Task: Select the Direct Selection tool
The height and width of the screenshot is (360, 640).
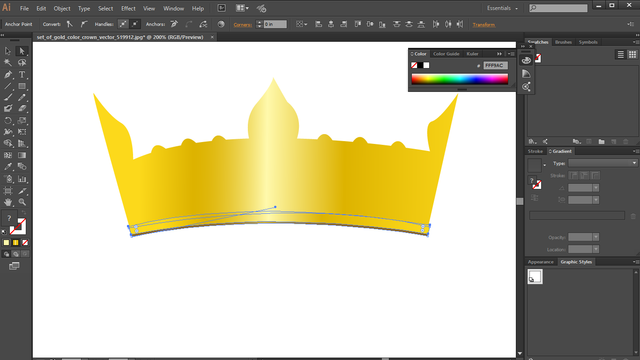Action: point(22,51)
